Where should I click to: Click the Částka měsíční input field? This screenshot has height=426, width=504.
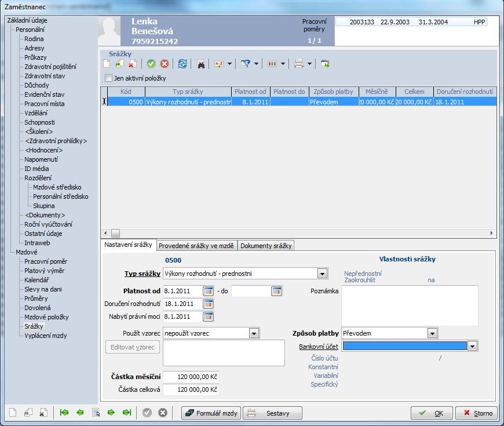coord(191,377)
